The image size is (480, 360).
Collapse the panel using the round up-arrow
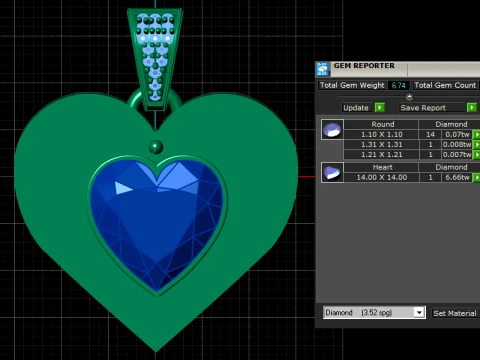coord(409,97)
